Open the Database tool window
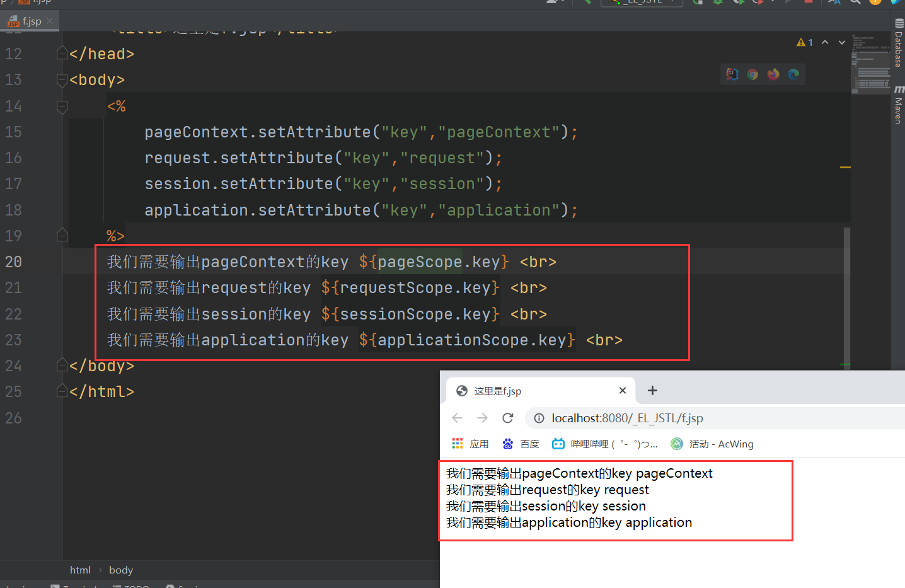Viewport: 905px width, 588px height. tap(899, 43)
